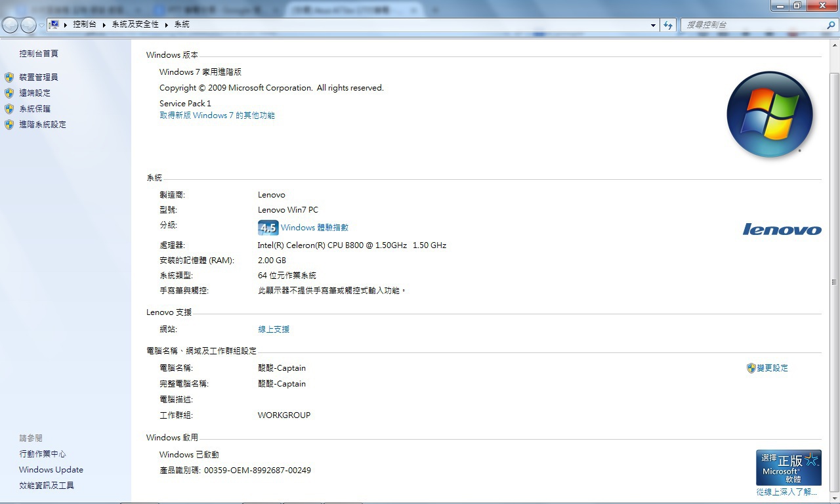This screenshot has height=504, width=840.
Task: Open 控制台首頁 in the left pane
Action: click(x=39, y=54)
